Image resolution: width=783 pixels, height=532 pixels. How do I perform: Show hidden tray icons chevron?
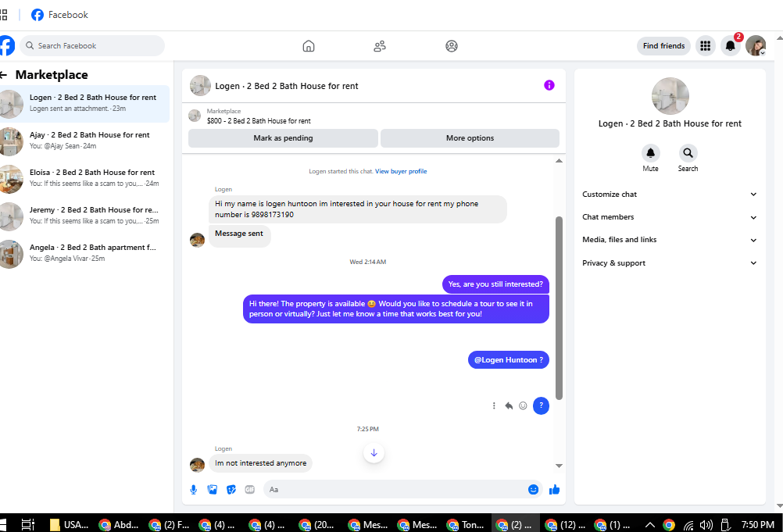(649, 524)
